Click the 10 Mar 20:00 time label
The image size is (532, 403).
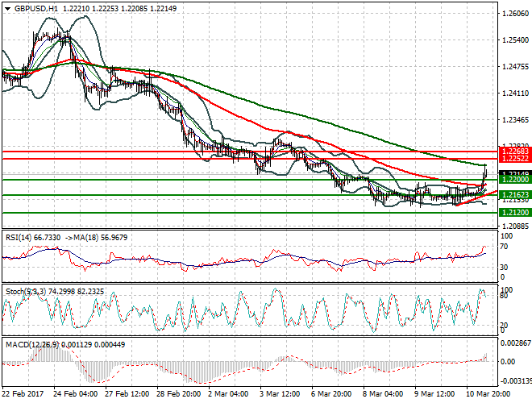[488, 394]
